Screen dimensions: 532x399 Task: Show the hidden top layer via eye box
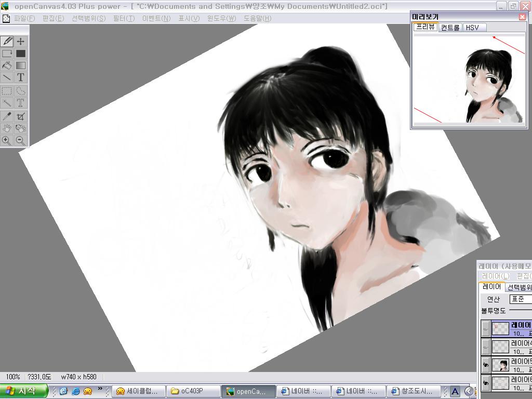[x=485, y=328]
